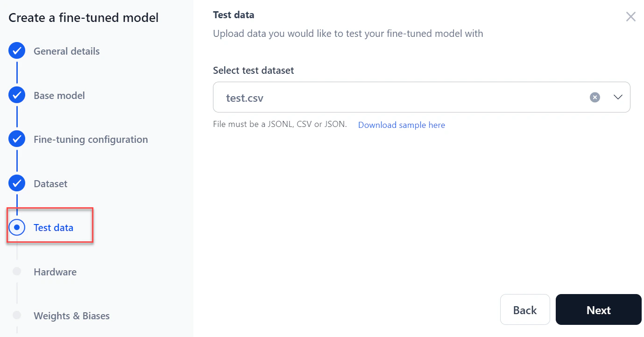
Task: Close the fine-tuning wizard with the X
Action: click(x=630, y=16)
